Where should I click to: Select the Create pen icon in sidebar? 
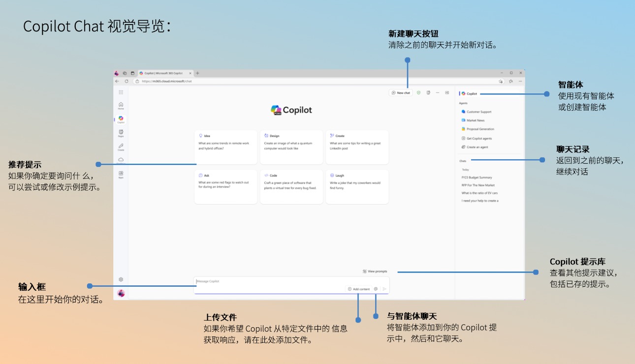[121, 147]
